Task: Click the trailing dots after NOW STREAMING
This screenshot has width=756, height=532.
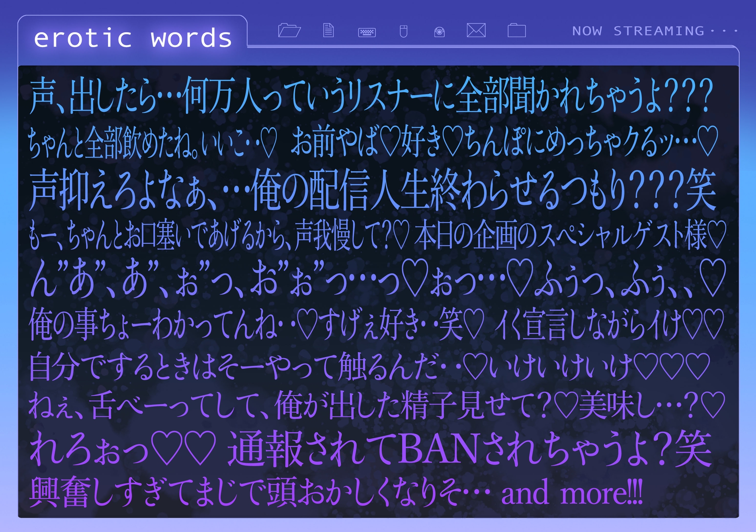Action: (724, 31)
